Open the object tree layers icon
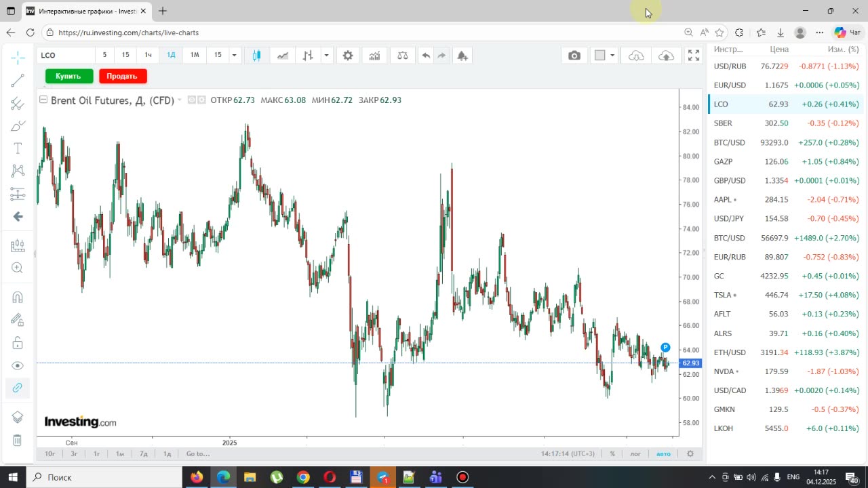 [18, 418]
